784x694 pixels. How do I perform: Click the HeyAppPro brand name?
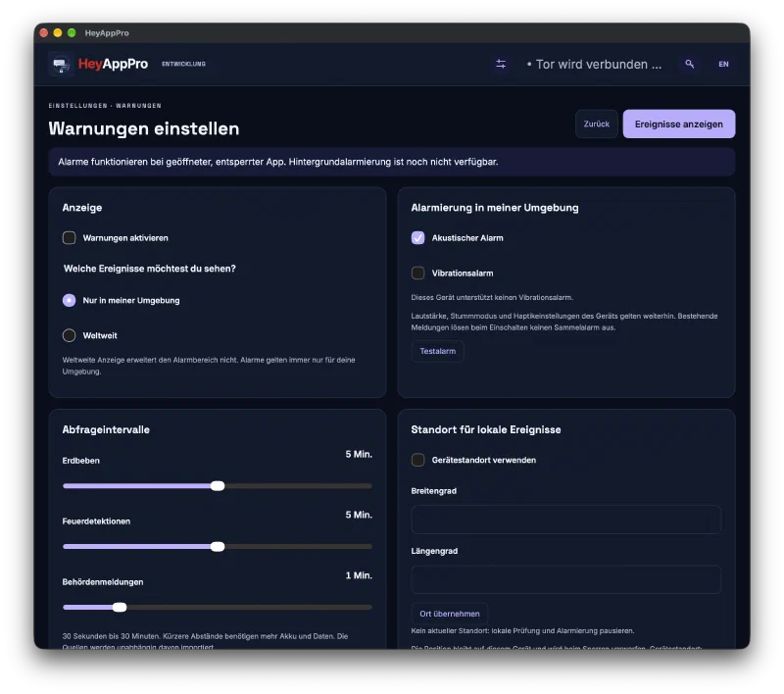tap(113, 64)
